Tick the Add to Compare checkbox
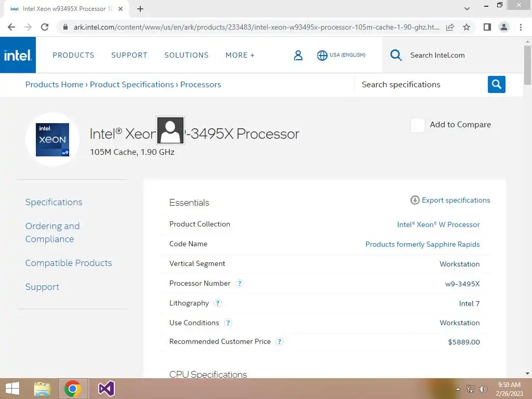Viewport: 532px width, 399px height. click(x=417, y=125)
